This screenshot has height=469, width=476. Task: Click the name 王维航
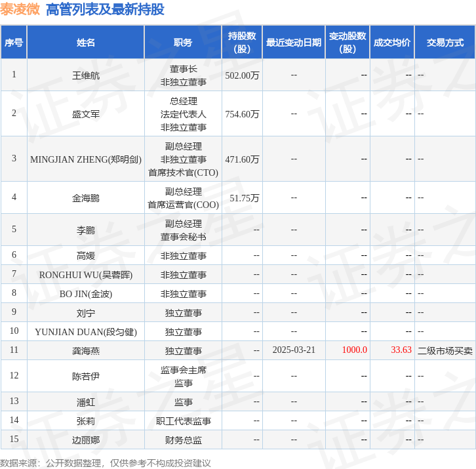tap(86, 75)
